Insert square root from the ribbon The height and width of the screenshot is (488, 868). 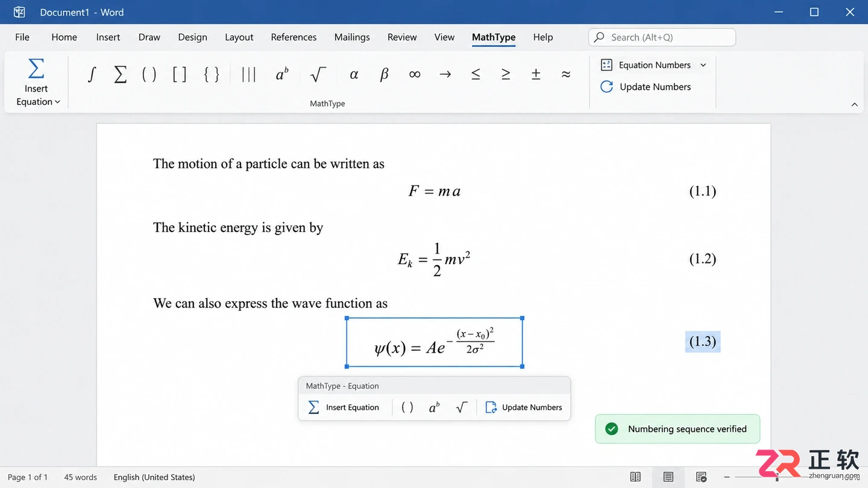(318, 74)
